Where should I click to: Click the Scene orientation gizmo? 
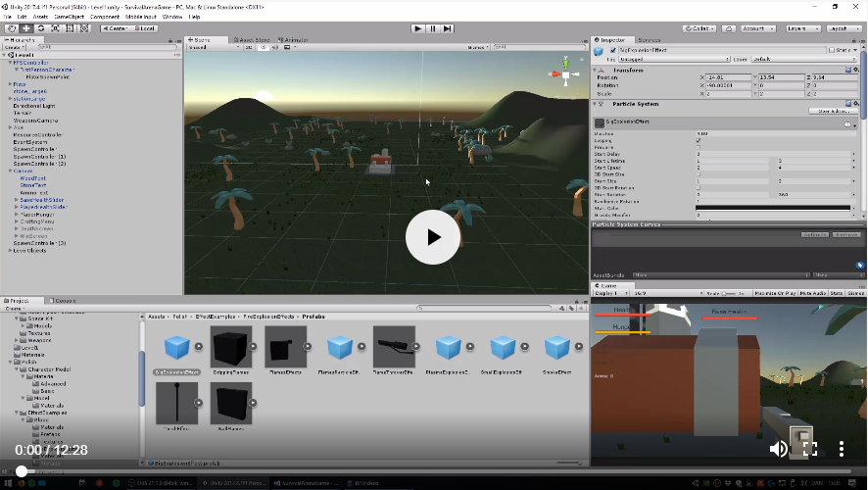click(x=565, y=73)
